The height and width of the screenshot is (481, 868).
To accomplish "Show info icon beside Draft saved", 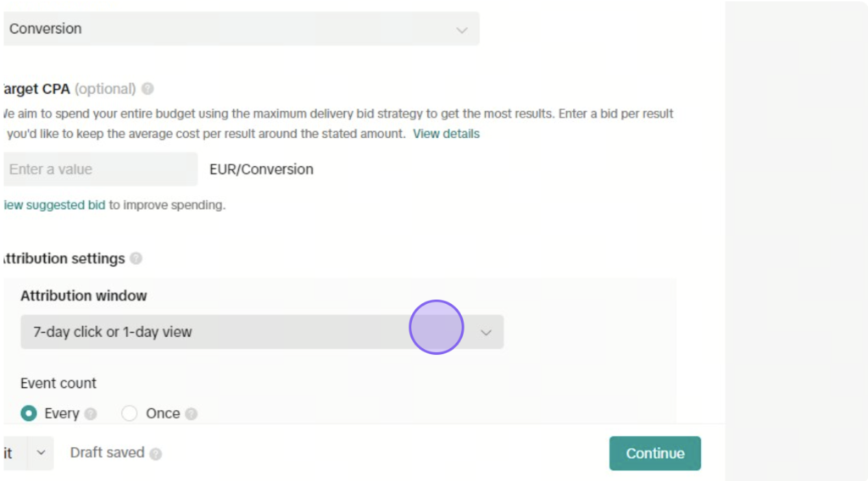I will 156,454.
